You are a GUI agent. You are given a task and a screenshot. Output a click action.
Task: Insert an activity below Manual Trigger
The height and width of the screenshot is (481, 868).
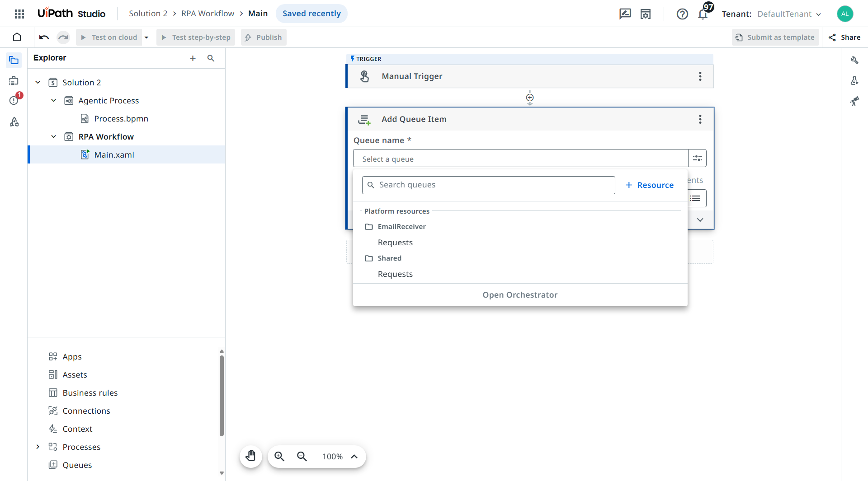coord(530,98)
